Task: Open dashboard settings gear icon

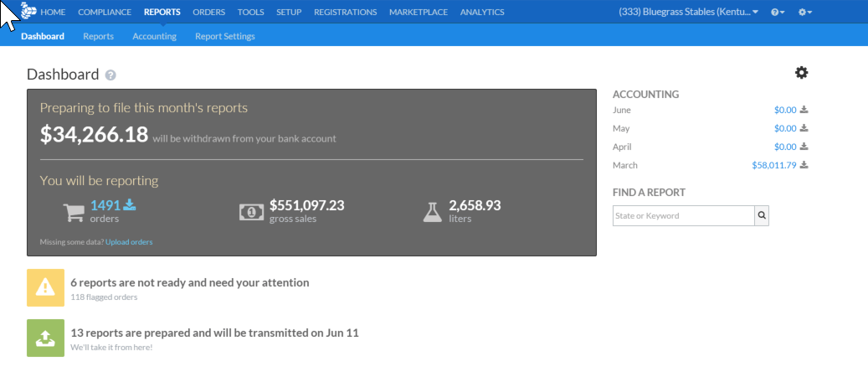Action: [801, 73]
